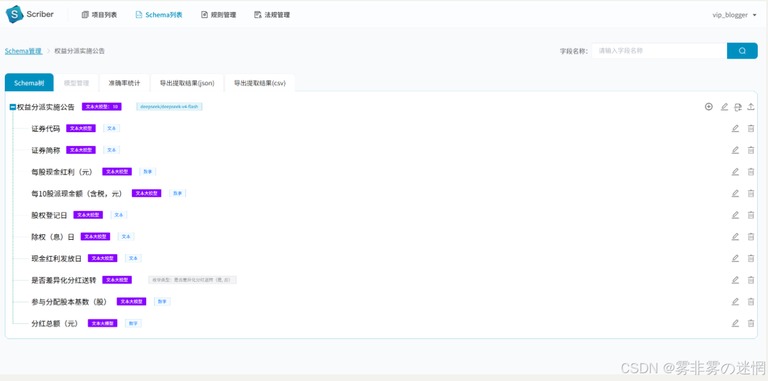Image resolution: width=768 pixels, height=381 pixels.
Task: Click the deepseek model tag on root row
Action: tap(169, 106)
